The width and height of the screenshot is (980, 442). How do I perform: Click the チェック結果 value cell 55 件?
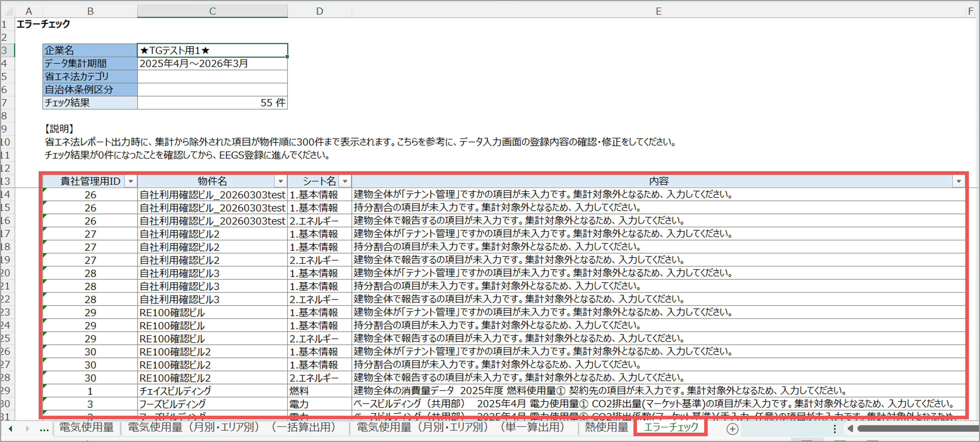pyautogui.click(x=212, y=103)
